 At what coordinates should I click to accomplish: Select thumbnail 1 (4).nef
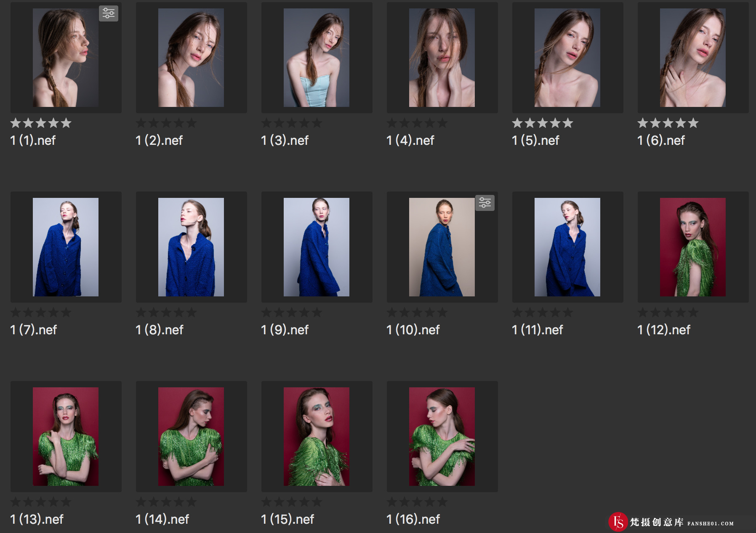coord(442,58)
